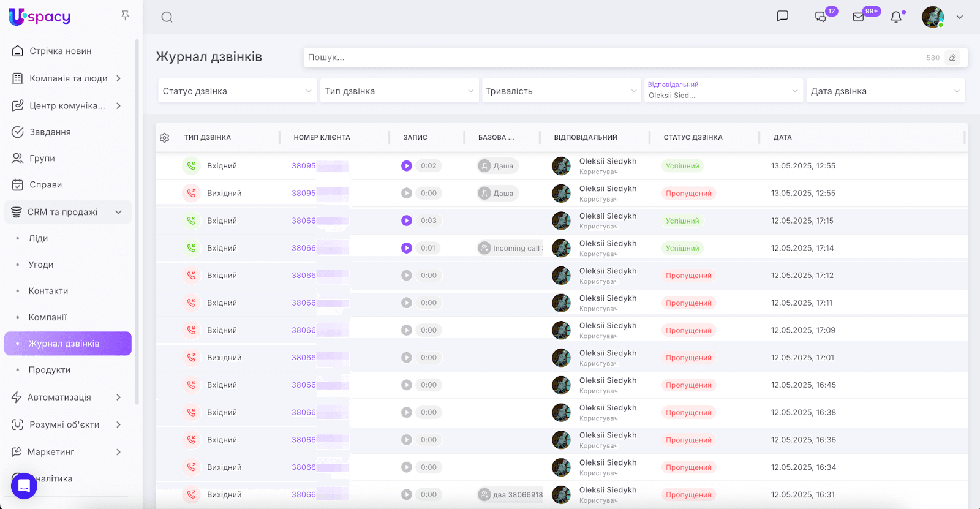
Task: Expand the Дата дзвінка filter
Action: point(885,91)
